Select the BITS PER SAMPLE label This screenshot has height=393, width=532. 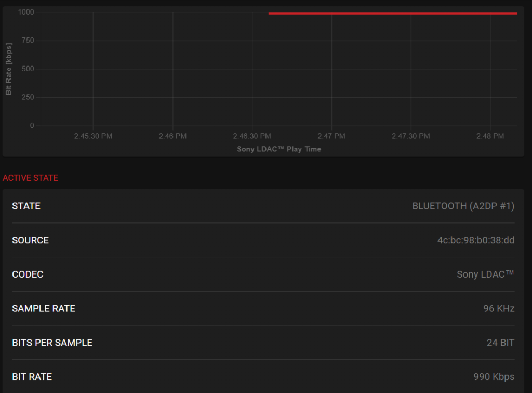tap(52, 343)
